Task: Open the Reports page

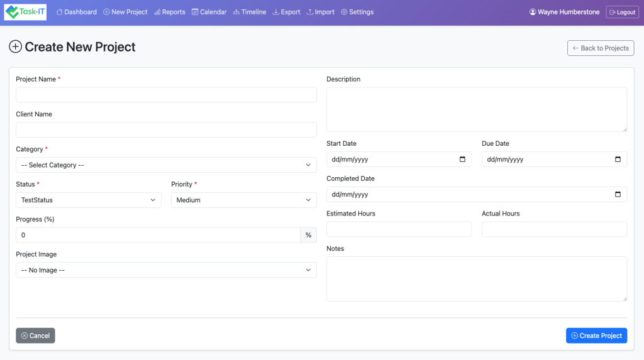Action: (x=169, y=12)
